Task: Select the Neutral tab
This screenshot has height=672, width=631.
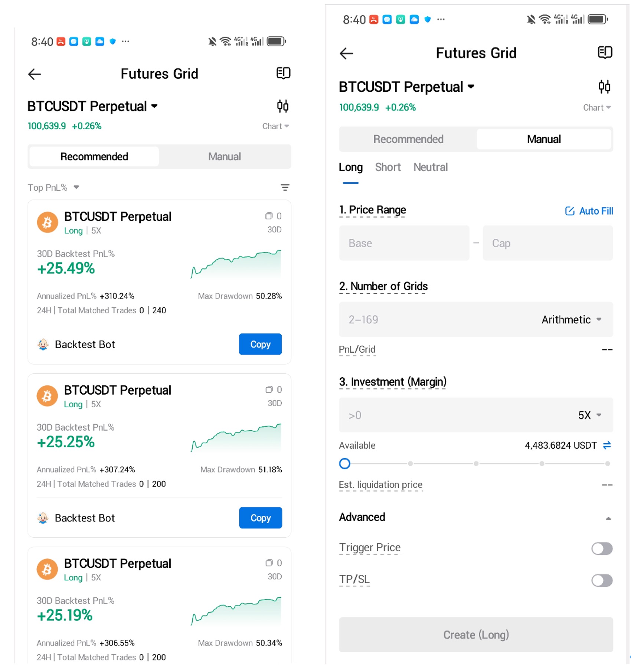Action: click(x=431, y=167)
